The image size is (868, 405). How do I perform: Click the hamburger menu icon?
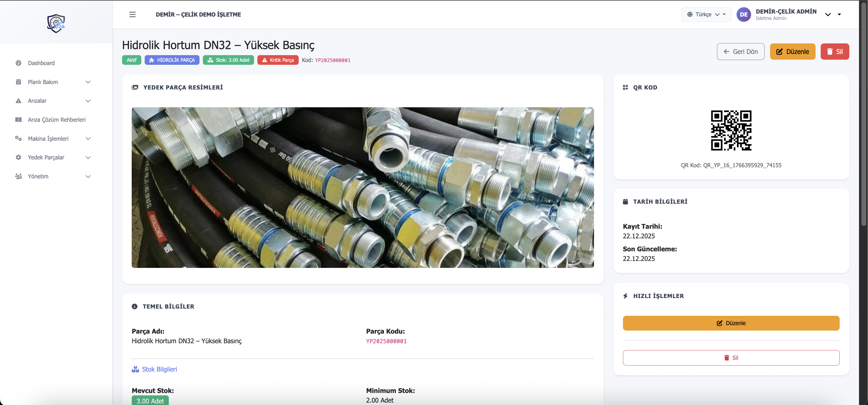(x=132, y=14)
